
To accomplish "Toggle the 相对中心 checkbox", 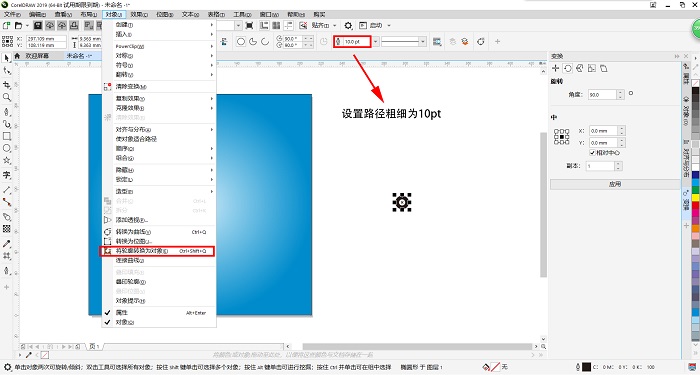I will pos(592,153).
